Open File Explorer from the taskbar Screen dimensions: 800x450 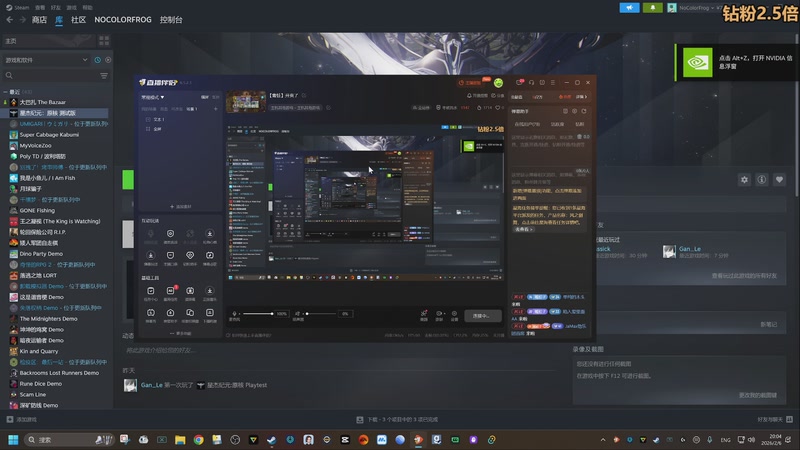[x=180, y=440]
